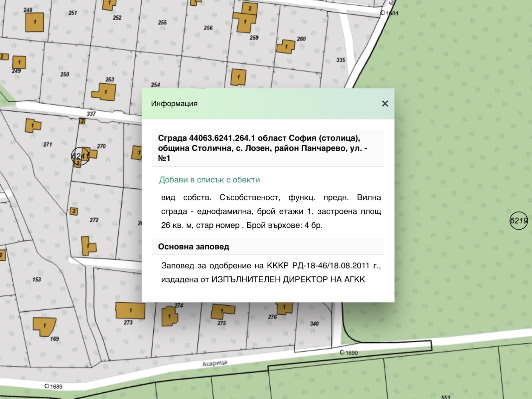Screen dimensions: 532x399
Task: Select the building in parcel 248
Action: (35, 22)
